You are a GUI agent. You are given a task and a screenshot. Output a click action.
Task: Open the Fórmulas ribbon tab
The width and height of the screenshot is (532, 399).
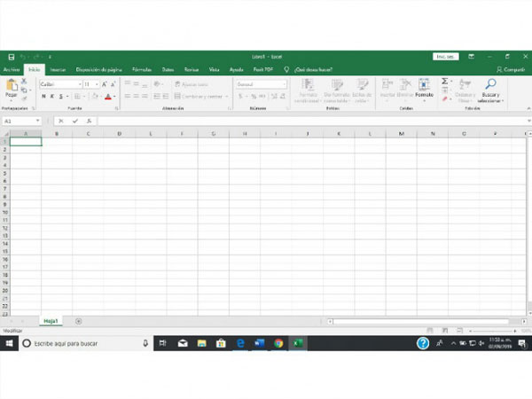tap(141, 69)
